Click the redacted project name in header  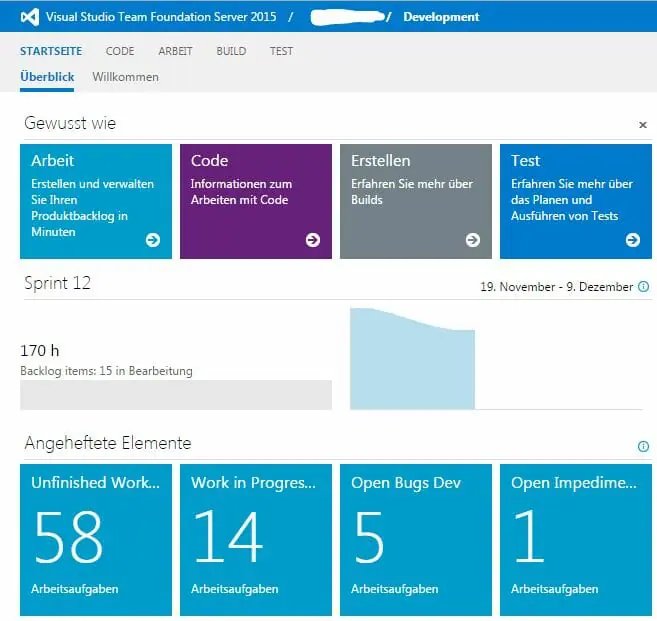point(347,17)
